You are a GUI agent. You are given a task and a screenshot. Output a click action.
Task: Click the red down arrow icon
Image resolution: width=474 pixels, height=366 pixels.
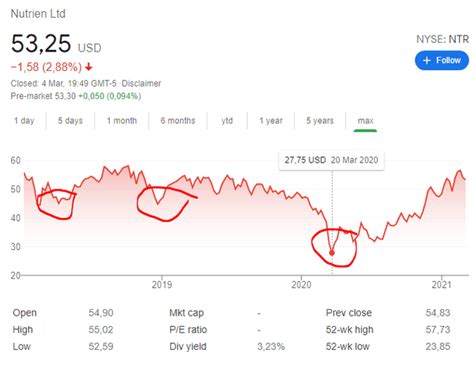88,67
